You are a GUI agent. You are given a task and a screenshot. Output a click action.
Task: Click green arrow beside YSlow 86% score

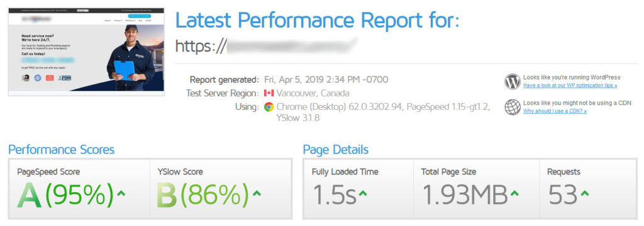click(x=257, y=193)
